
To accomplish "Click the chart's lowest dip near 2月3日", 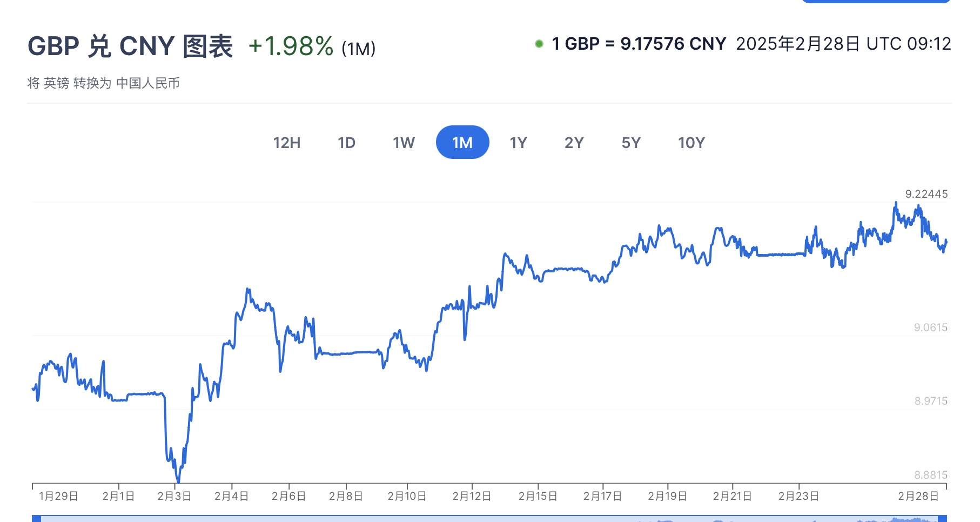I will [178, 481].
